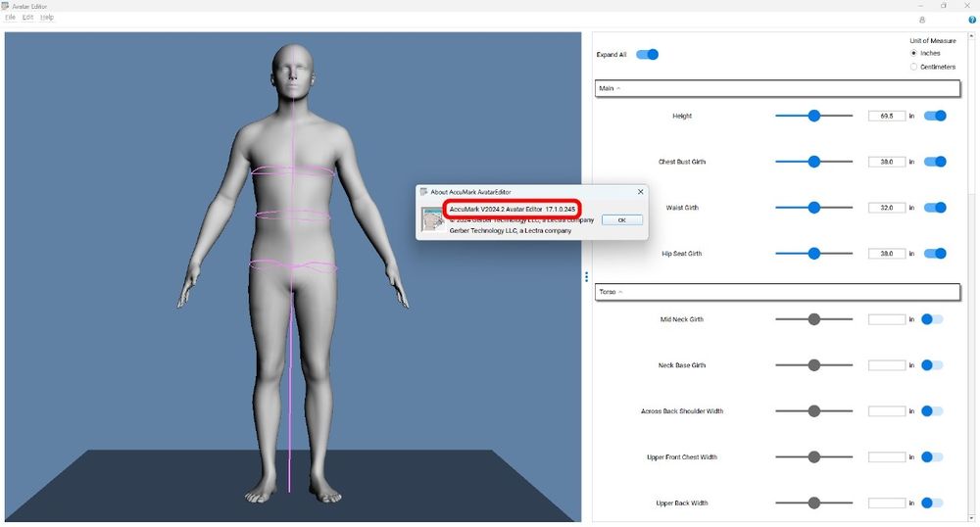Click the 'About AccuMark AvatarEditor' dialog title
This screenshot has height=527, width=980.
[470, 192]
